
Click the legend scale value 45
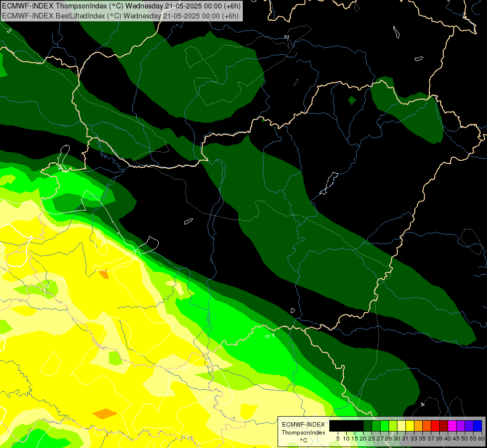456,439
